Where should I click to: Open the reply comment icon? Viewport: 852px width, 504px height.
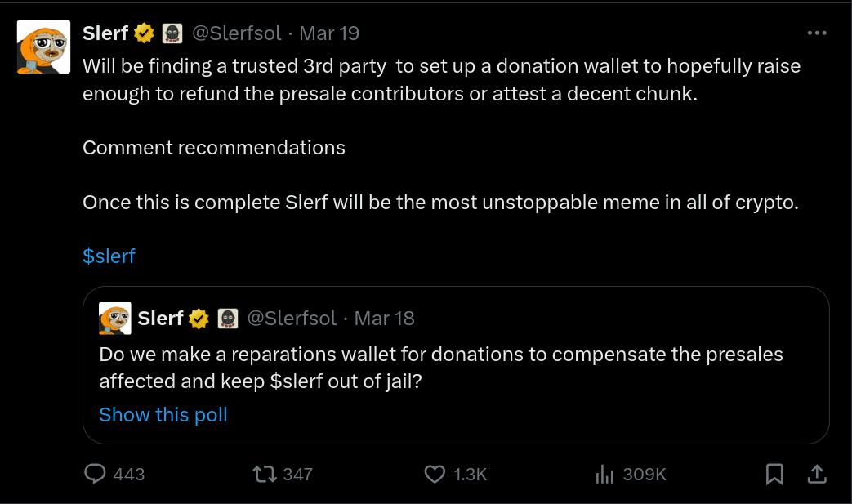tap(95, 474)
